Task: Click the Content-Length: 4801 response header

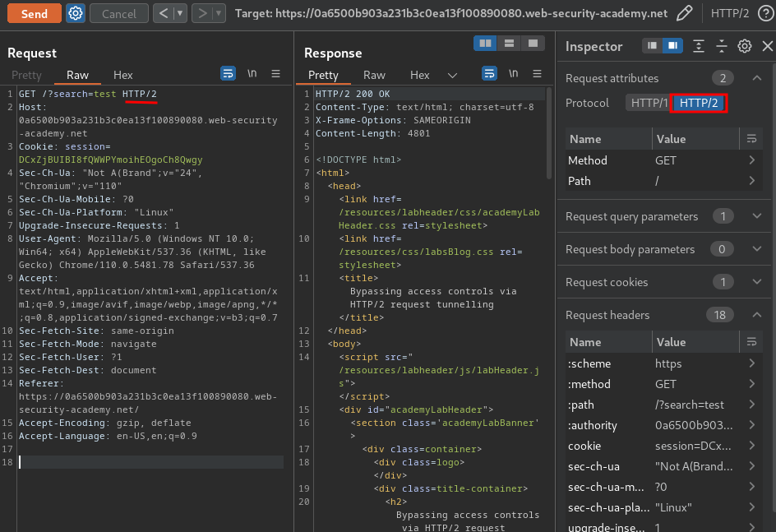Action: [372, 133]
